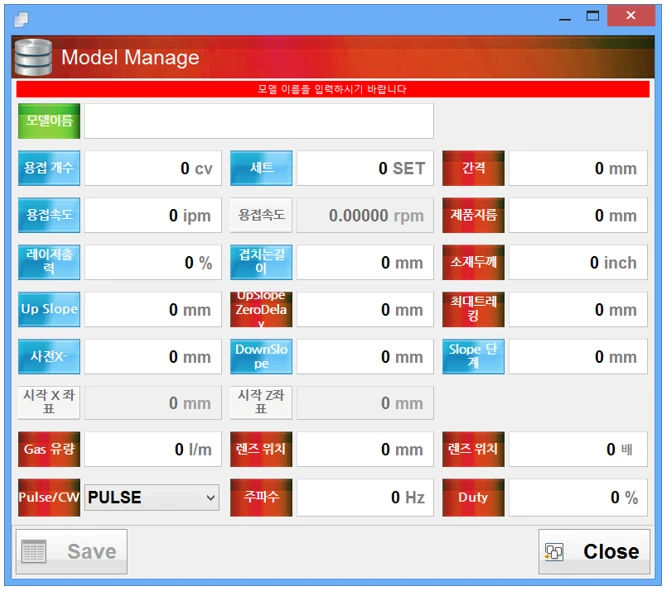Select the 렌즈 위치 mm field
Viewport: 668px width, 589px height.
tap(365, 449)
